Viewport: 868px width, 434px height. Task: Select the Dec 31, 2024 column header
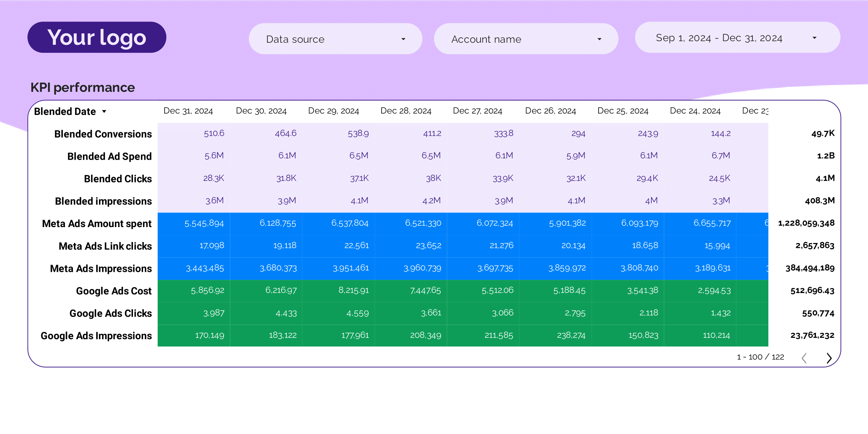(x=189, y=111)
